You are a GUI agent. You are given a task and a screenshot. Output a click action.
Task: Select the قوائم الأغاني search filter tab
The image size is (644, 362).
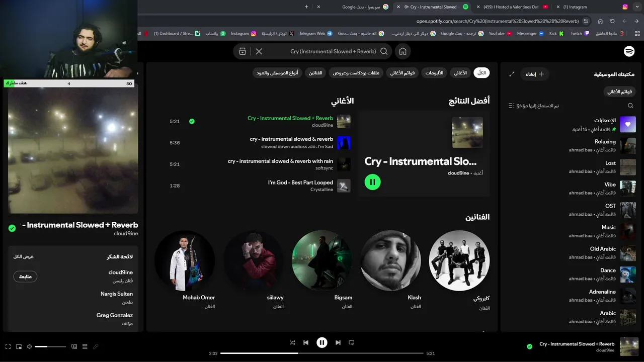coord(403,73)
